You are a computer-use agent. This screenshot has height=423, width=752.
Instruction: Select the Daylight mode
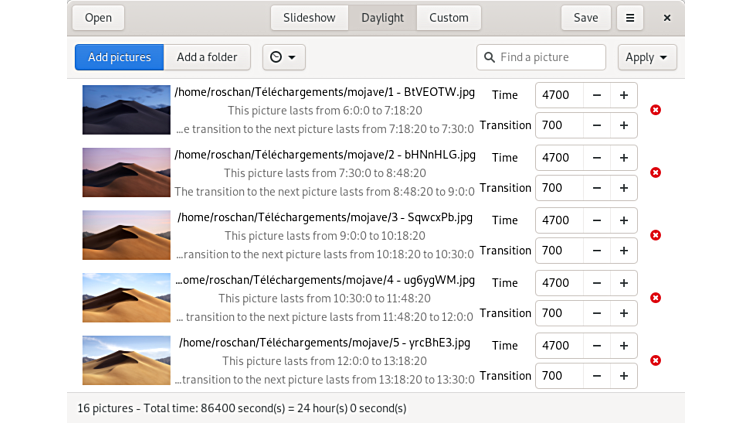382,18
